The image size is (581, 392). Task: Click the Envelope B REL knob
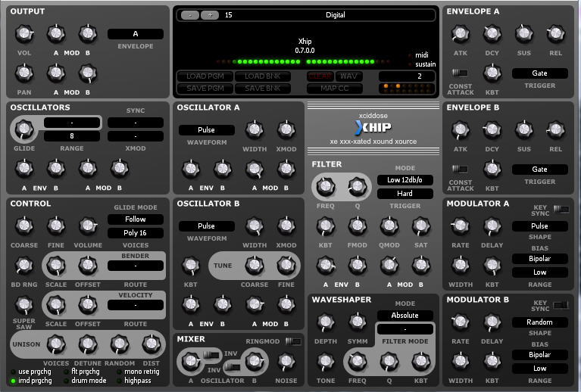coord(555,129)
